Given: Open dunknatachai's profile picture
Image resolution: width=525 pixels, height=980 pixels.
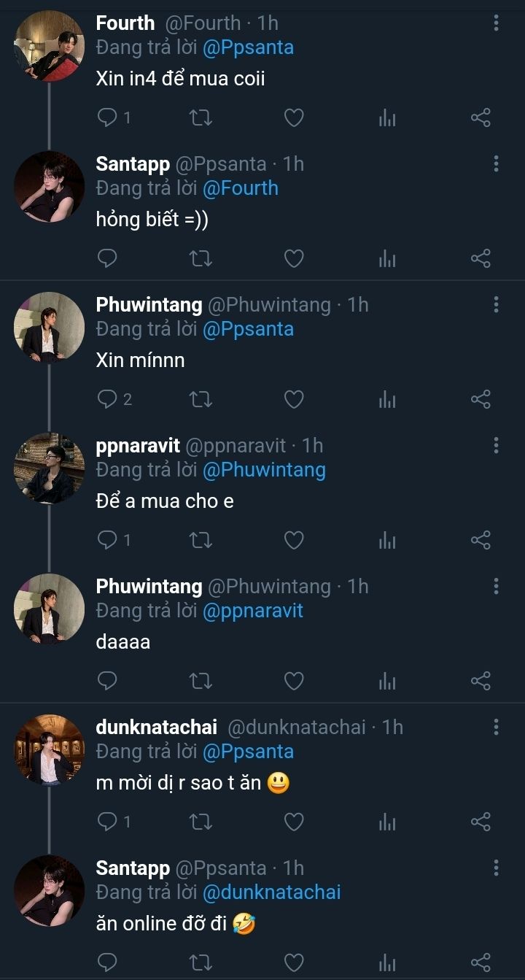Looking at the screenshot, I should 50,749.
